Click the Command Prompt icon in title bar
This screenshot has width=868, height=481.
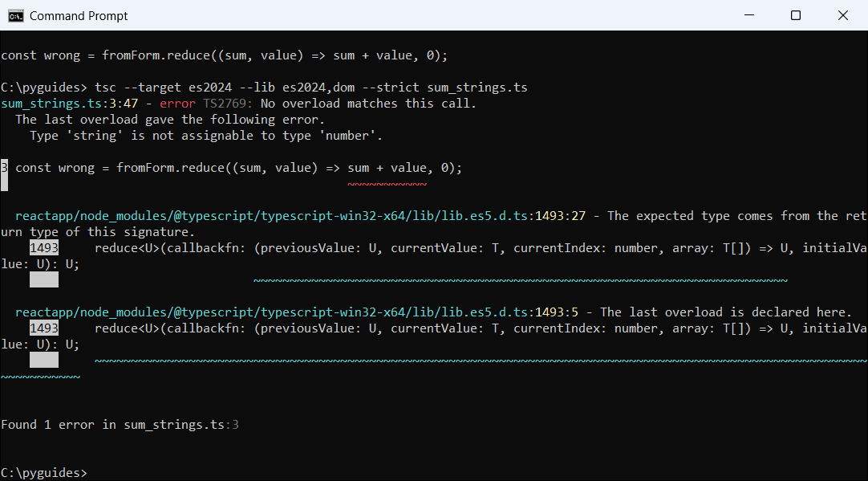click(15, 15)
